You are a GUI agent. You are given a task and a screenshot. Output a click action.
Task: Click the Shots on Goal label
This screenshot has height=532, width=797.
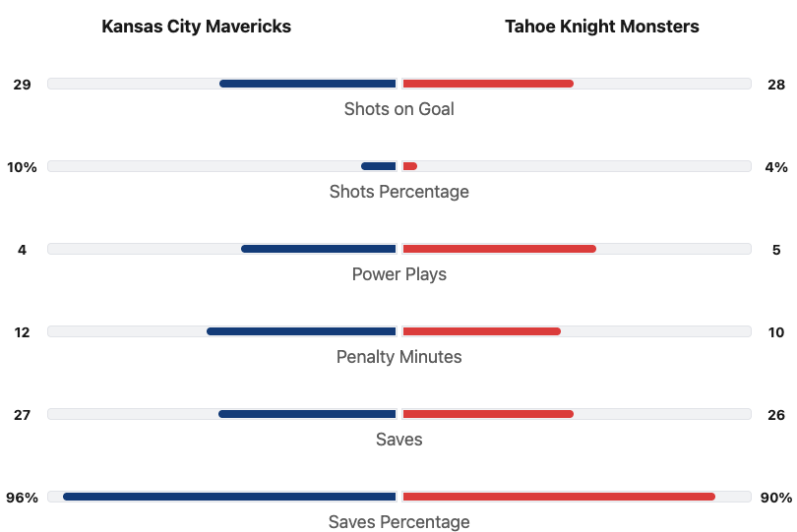pos(398,109)
